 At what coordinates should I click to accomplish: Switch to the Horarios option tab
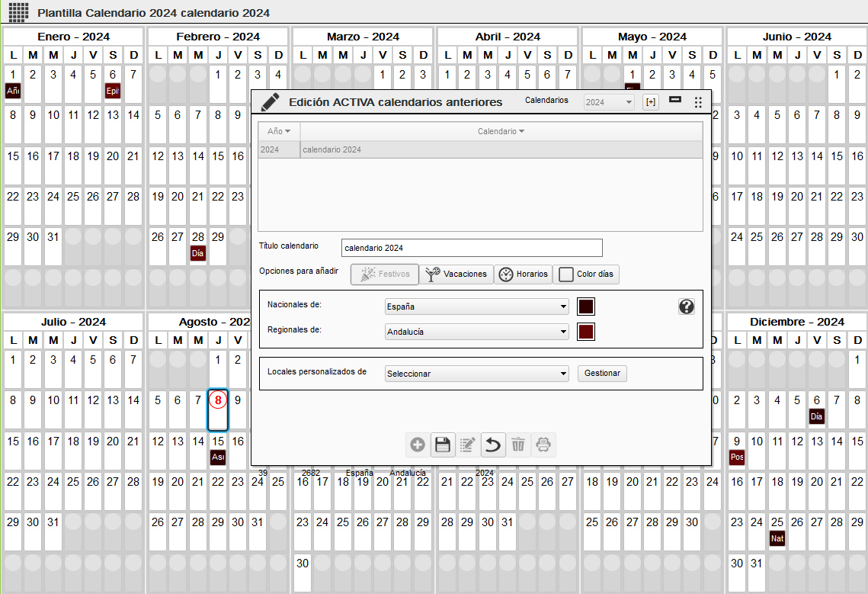523,275
